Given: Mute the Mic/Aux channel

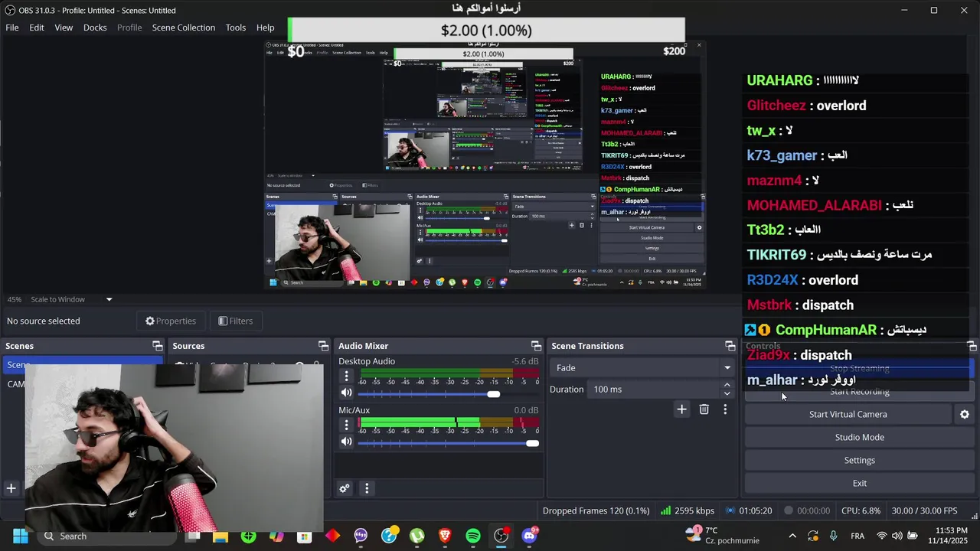Looking at the screenshot, I should pyautogui.click(x=347, y=442).
